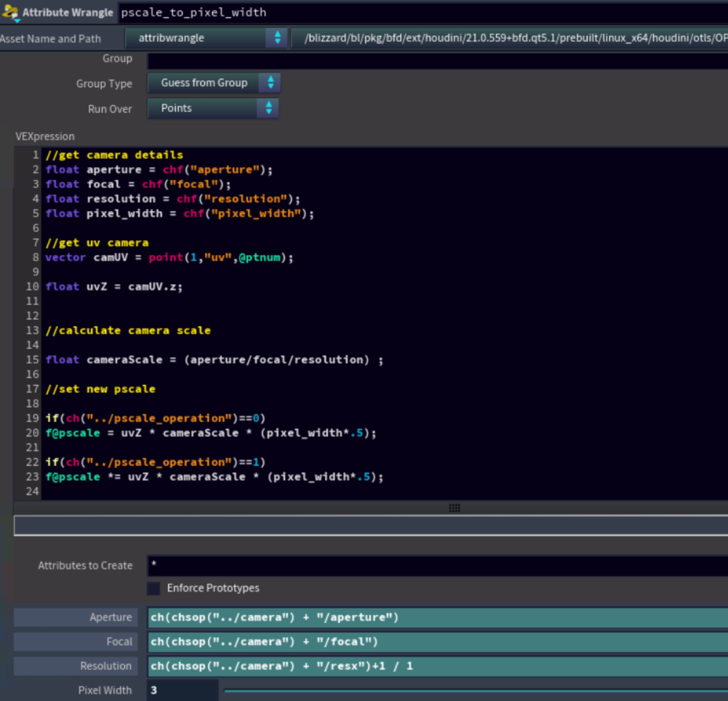Click the pane resize grip below code editor
Viewport: 728px width, 701px height.
(454, 508)
